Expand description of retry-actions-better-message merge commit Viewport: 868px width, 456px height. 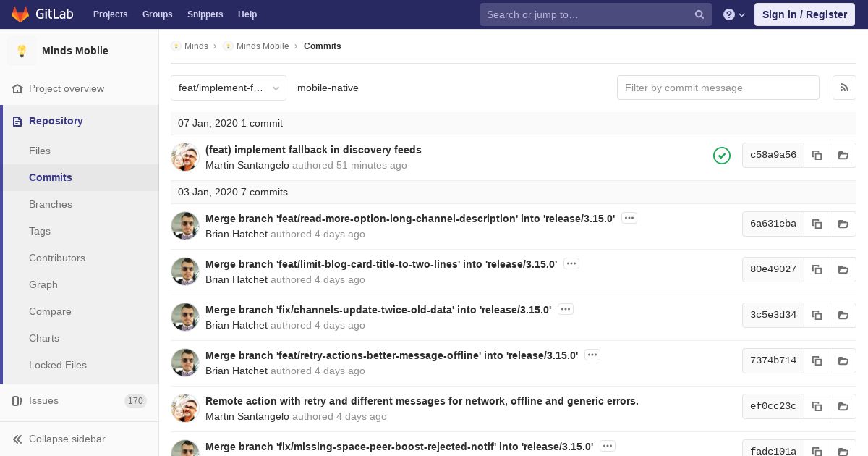click(592, 355)
